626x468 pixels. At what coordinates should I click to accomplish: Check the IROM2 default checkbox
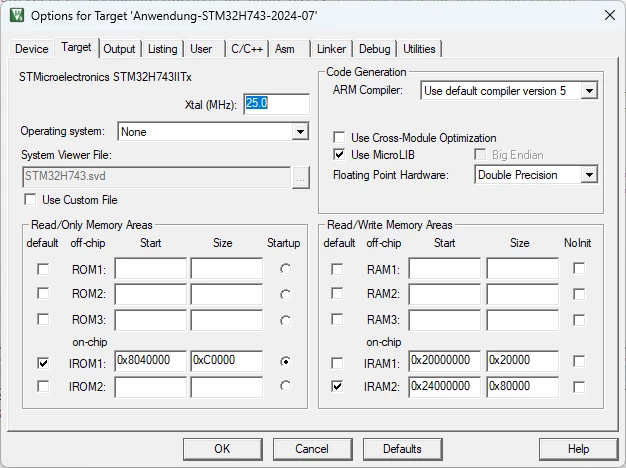pos(43,386)
